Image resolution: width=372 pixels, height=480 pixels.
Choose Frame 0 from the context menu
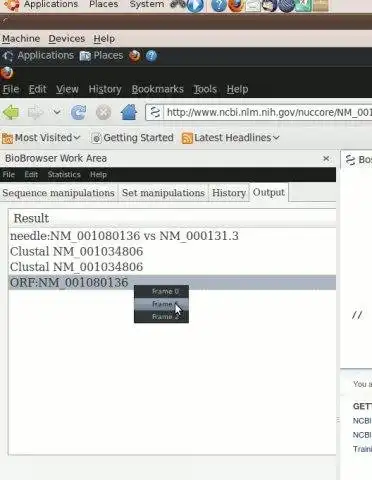pos(161,291)
